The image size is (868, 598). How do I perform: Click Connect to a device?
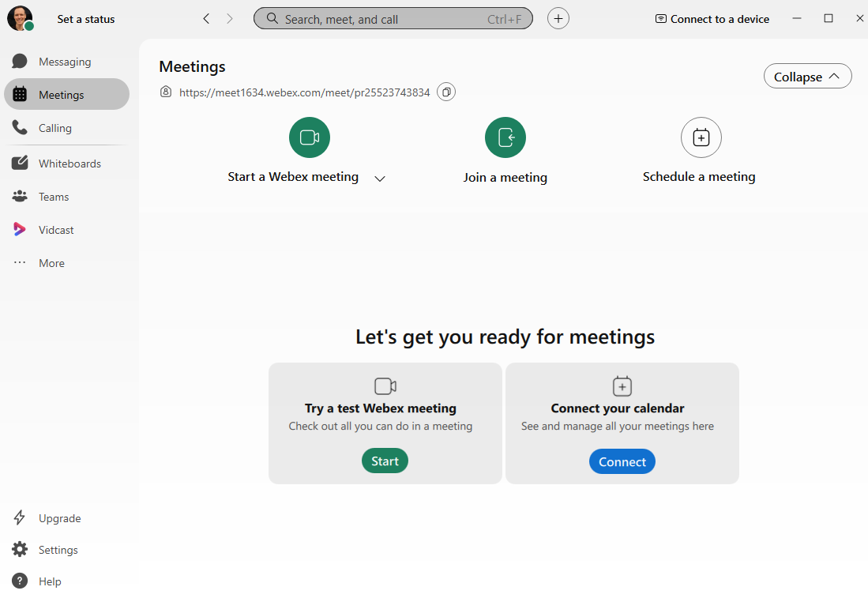coord(712,19)
